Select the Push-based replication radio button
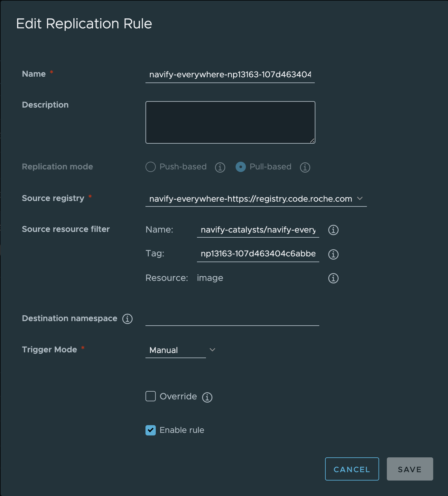 [150, 167]
